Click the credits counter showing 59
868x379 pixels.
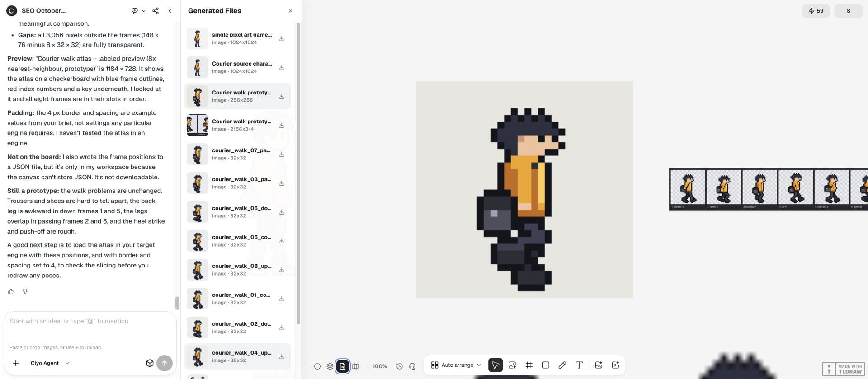(816, 11)
